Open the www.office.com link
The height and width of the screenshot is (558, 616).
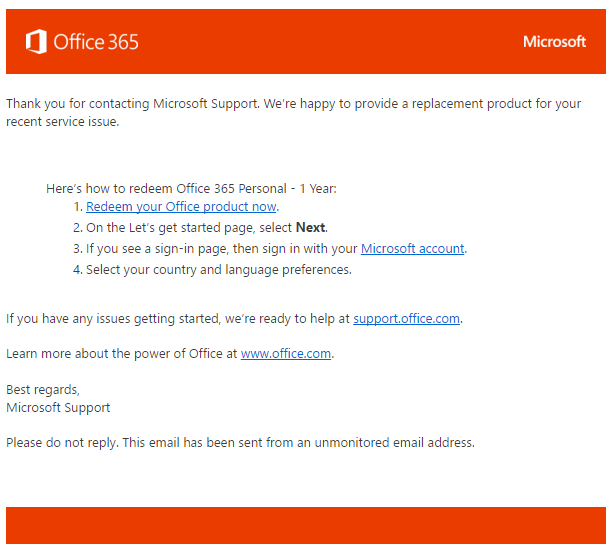[286, 354]
